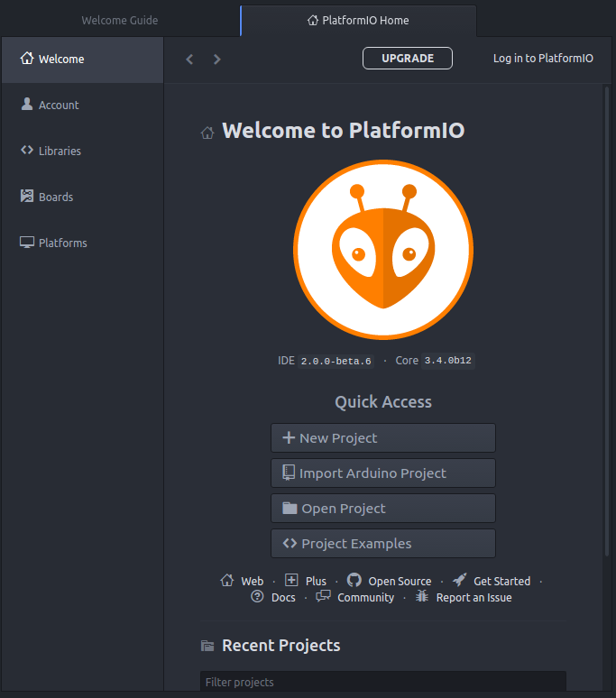
Task: Click the Open Project button
Action: pos(383,509)
